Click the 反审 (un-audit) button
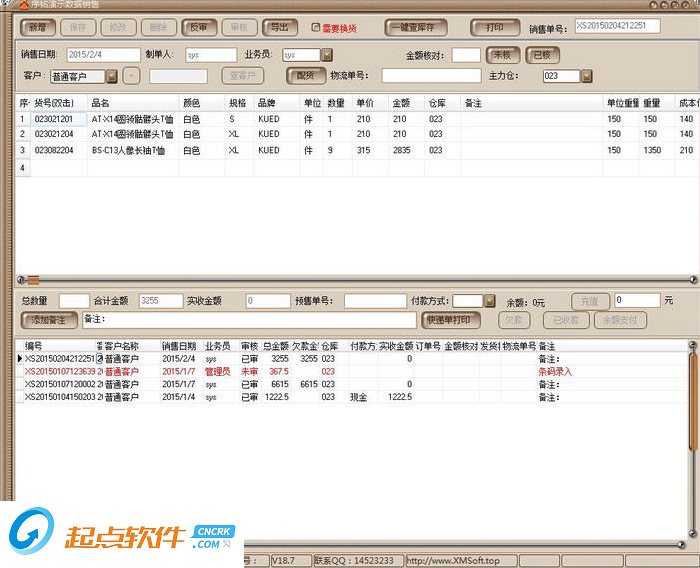This screenshot has height=568, width=700. tap(199, 28)
